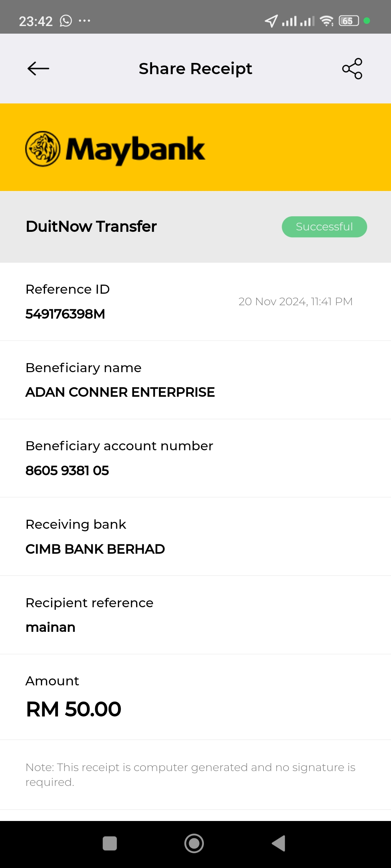The width and height of the screenshot is (391, 868).
Task: Tap the recipient reference mainan
Action: [x=51, y=627]
